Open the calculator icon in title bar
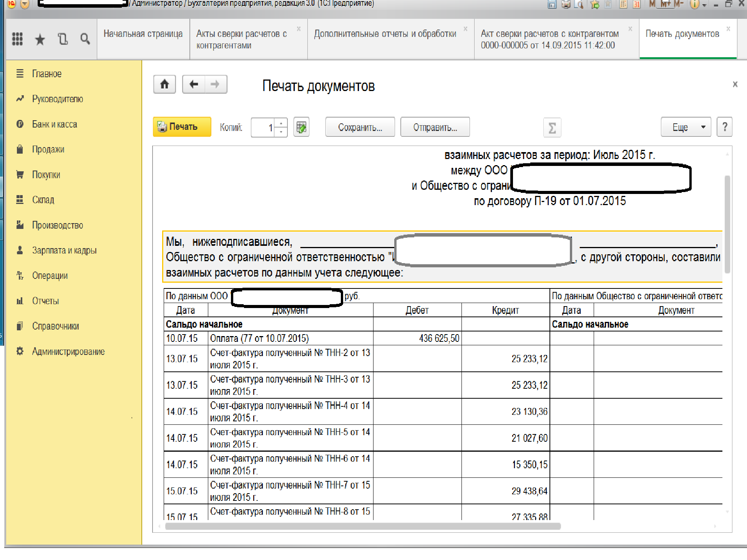The height and width of the screenshot is (560, 747). pyautogui.click(x=623, y=5)
